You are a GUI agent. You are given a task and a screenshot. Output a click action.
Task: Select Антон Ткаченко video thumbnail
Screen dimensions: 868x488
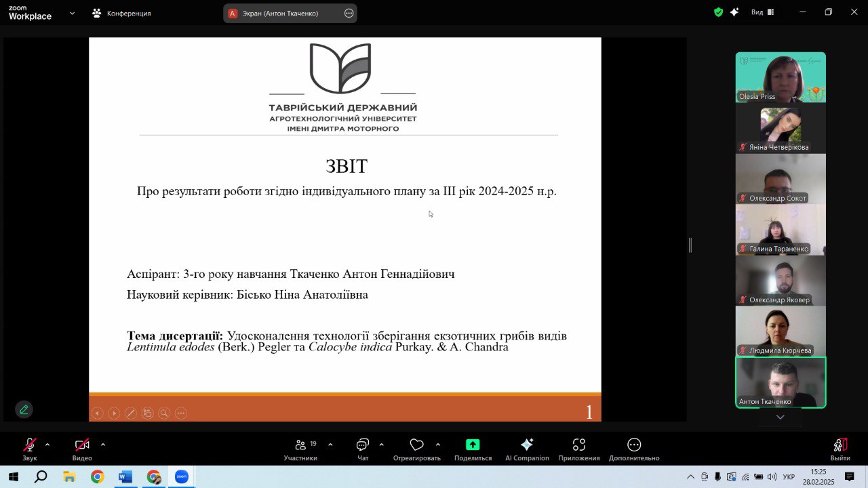point(781,382)
